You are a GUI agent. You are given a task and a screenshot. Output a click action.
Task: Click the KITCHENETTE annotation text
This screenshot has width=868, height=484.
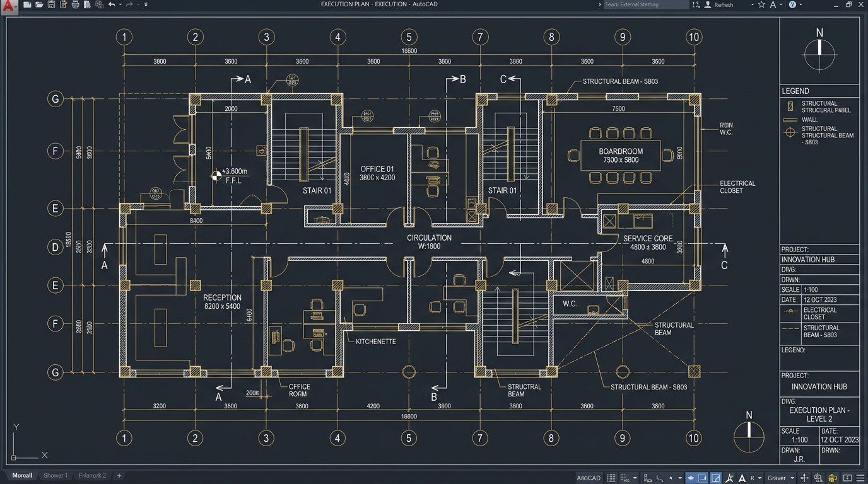376,341
